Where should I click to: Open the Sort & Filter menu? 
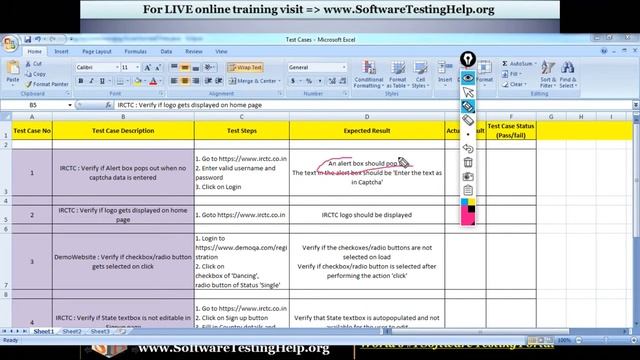coord(547,74)
